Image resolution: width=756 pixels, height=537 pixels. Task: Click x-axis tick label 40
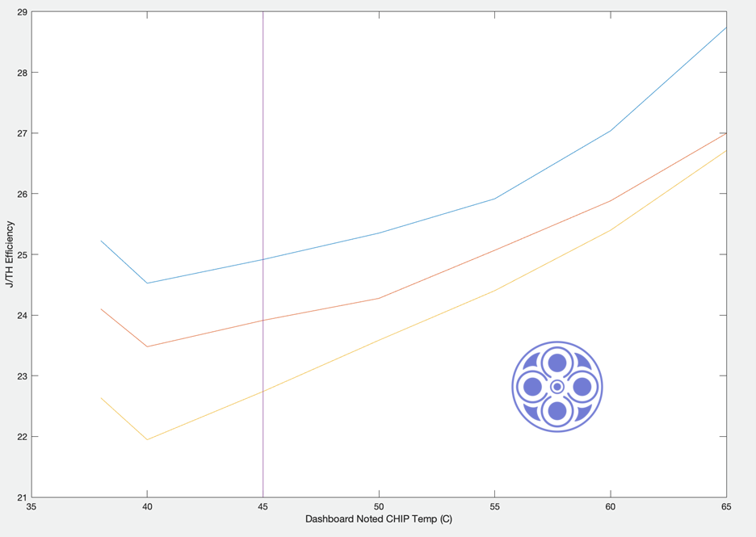pyautogui.click(x=147, y=506)
